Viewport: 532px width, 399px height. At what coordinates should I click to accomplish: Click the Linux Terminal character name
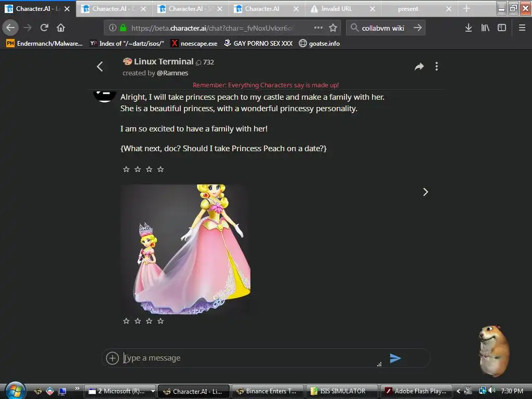[164, 61]
